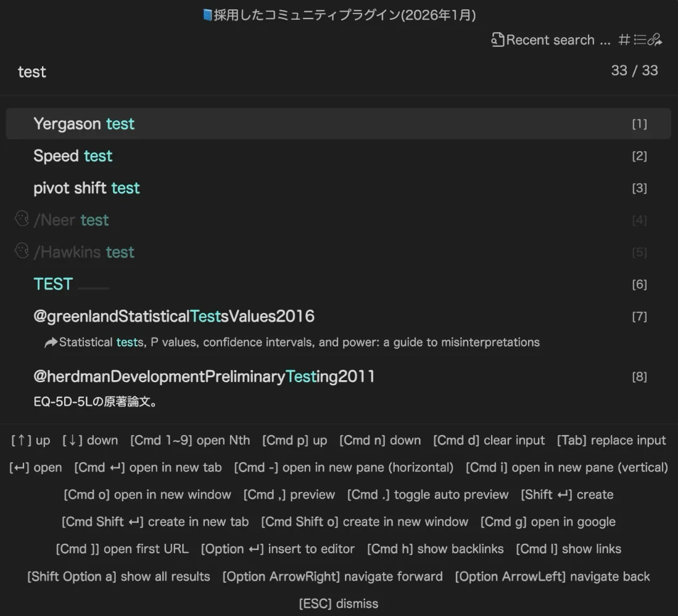Open the Yergason test result
The width and height of the screenshot is (678, 616).
pyautogui.click(x=84, y=124)
